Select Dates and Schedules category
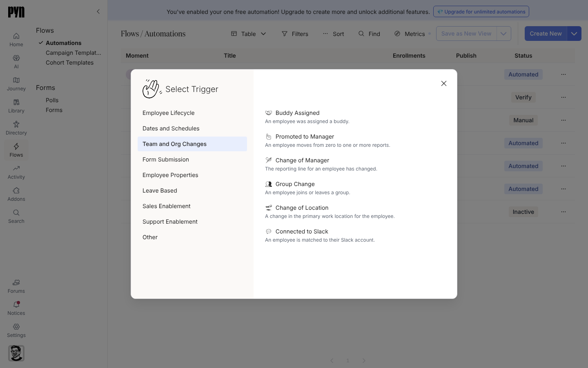The width and height of the screenshot is (588, 368). (192, 128)
